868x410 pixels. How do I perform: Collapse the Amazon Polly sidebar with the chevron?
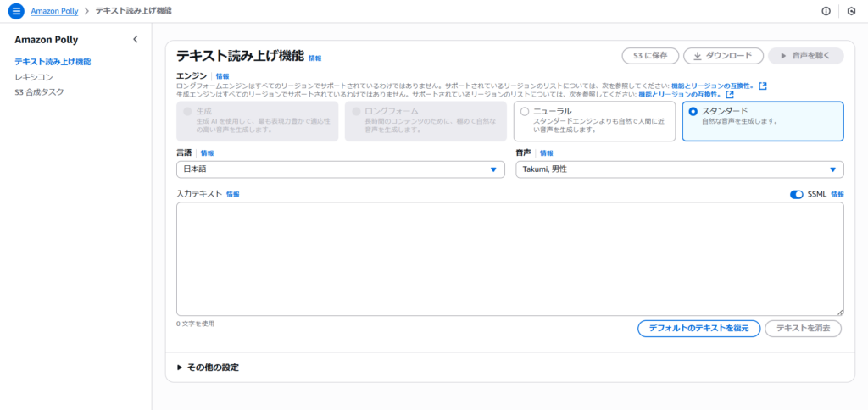pyautogui.click(x=136, y=39)
